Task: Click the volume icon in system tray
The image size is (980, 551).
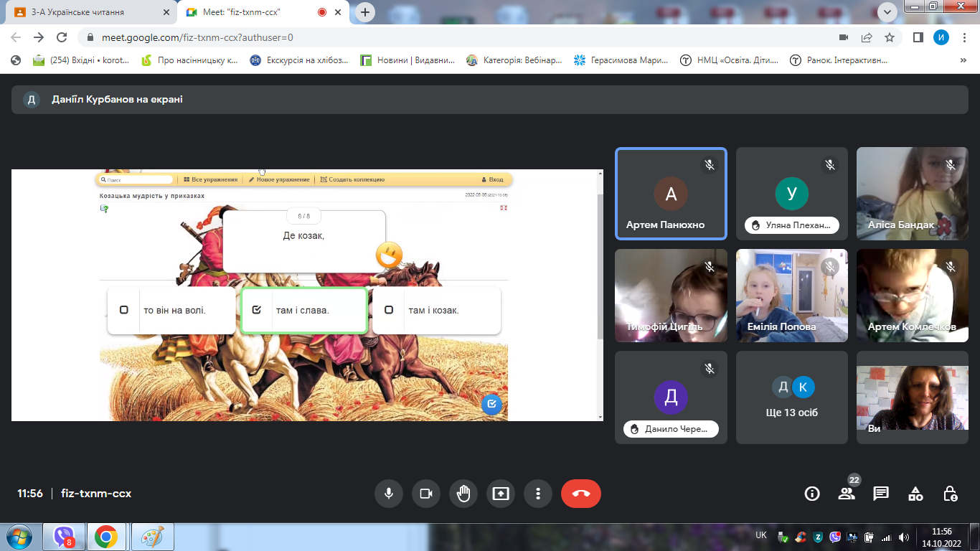Action: [904, 537]
